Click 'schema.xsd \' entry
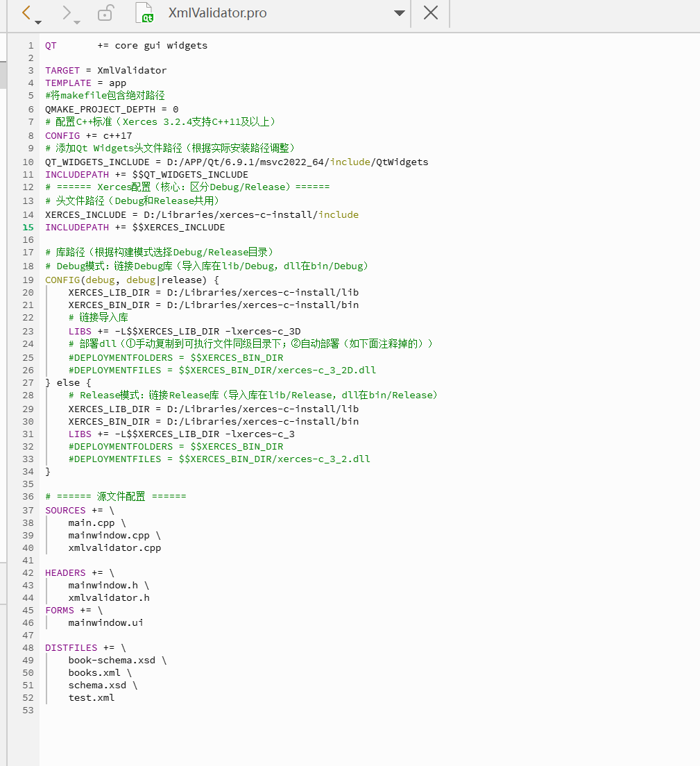 tap(103, 686)
